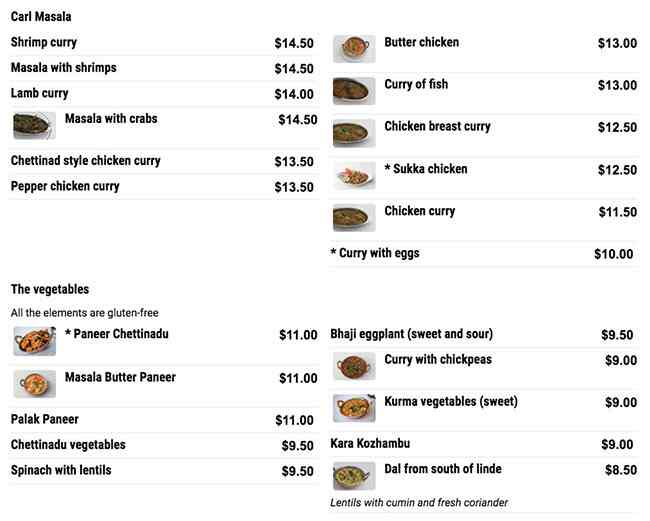Viewport: 650px width, 521px height.
Task: Select Curry with eggs dish
Action: click(x=375, y=254)
